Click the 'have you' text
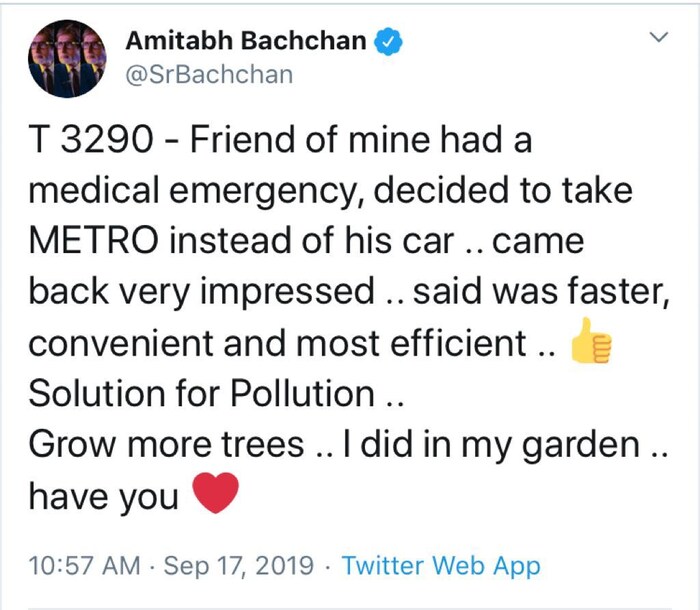700x610 pixels. point(103,496)
